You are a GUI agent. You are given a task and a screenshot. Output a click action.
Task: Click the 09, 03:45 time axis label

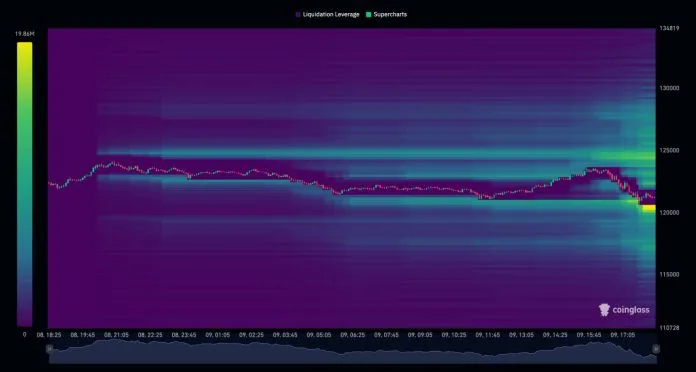(285, 335)
